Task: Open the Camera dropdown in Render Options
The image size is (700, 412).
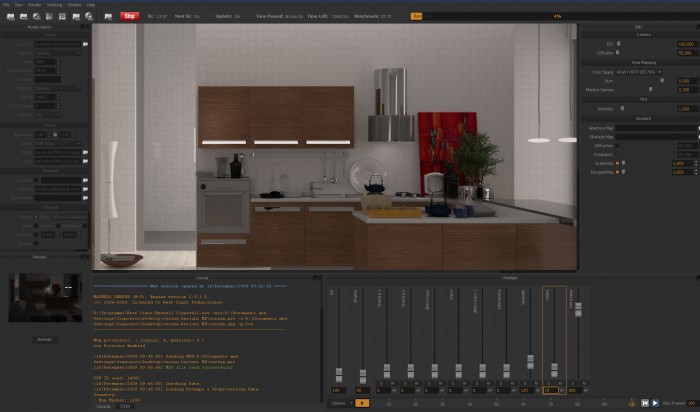Action: pyautogui.click(x=58, y=53)
